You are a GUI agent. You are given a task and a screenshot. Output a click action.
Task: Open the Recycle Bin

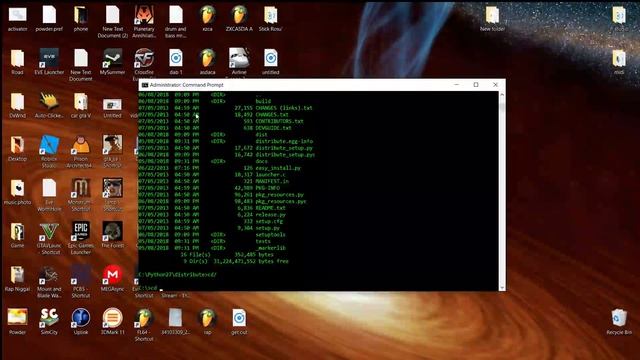click(619, 322)
